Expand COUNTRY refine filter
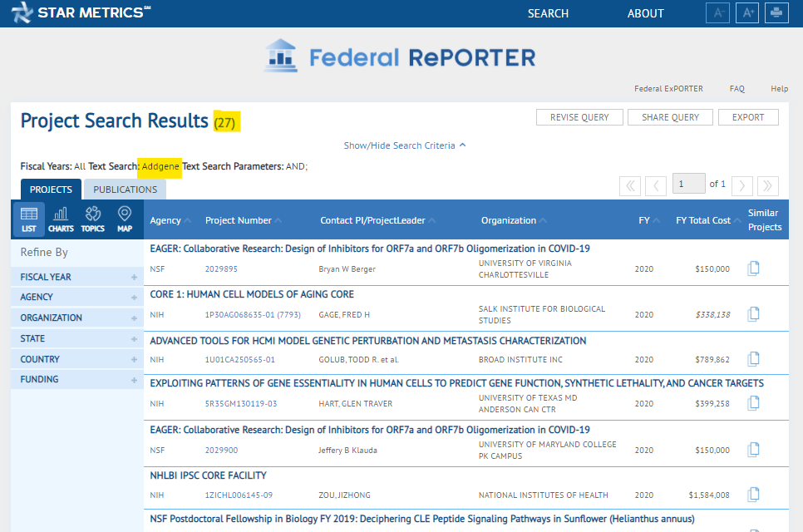Viewport: 803px width, 532px height. coord(76,359)
